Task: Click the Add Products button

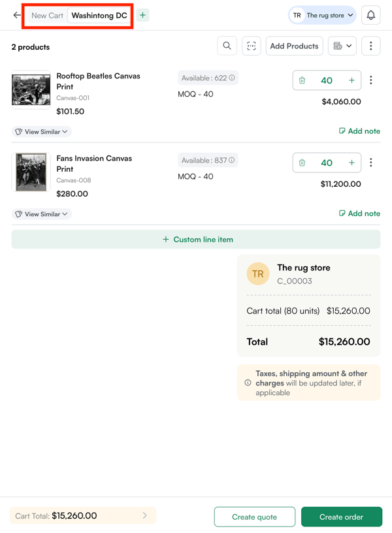Action: coord(294,46)
